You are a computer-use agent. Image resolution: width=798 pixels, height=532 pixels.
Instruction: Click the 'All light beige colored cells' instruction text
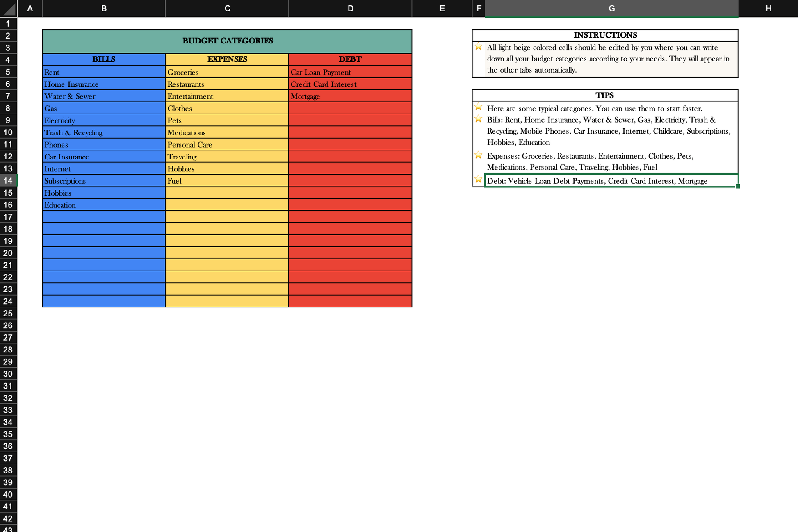pyautogui.click(x=608, y=59)
